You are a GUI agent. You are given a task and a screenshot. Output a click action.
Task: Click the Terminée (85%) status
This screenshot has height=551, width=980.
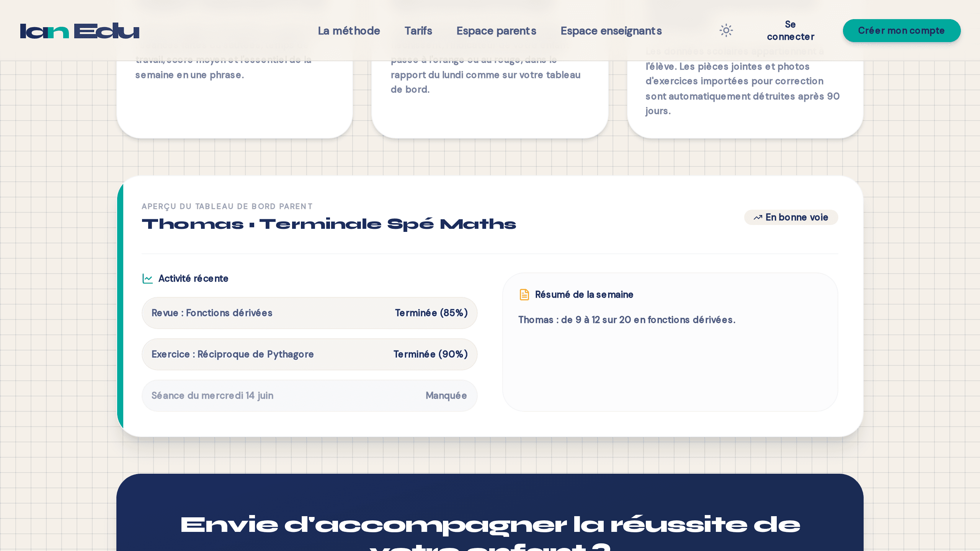tap(431, 313)
